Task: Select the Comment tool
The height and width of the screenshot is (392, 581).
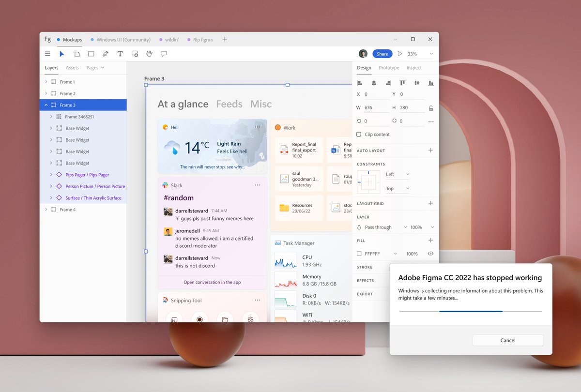Action: pos(164,54)
